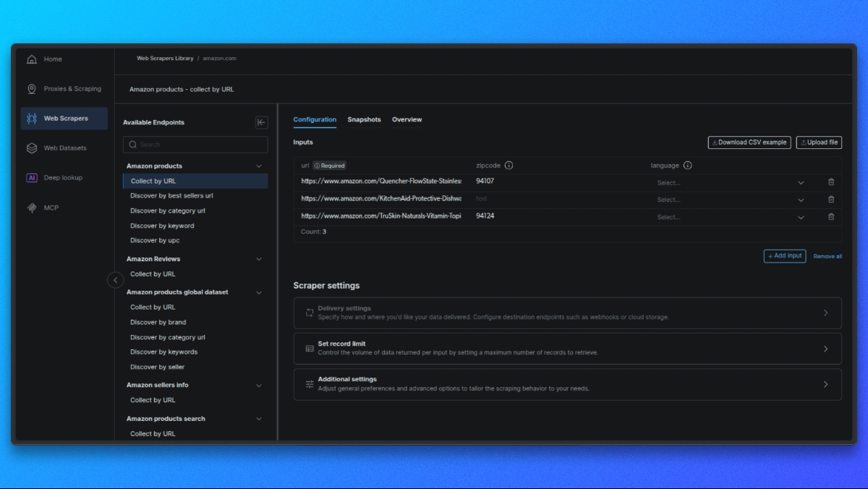Open Deep lookup AI icon
The height and width of the screenshot is (489, 868).
point(32,178)
